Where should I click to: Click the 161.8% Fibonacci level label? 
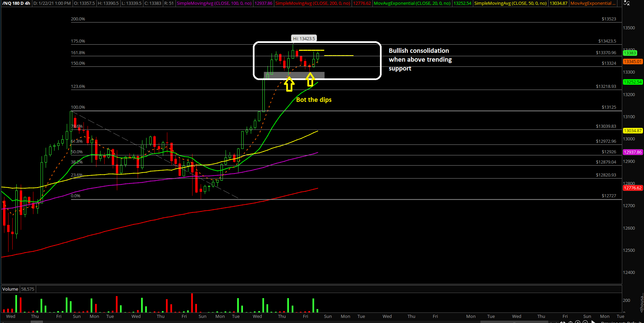coord(78,53)
